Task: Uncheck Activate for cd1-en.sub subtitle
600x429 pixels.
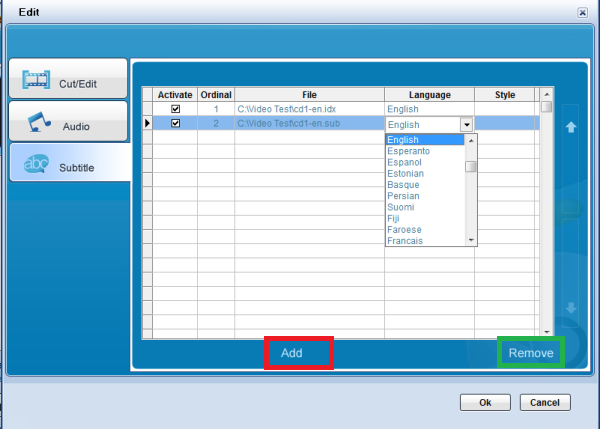Action: coord(176,123)
